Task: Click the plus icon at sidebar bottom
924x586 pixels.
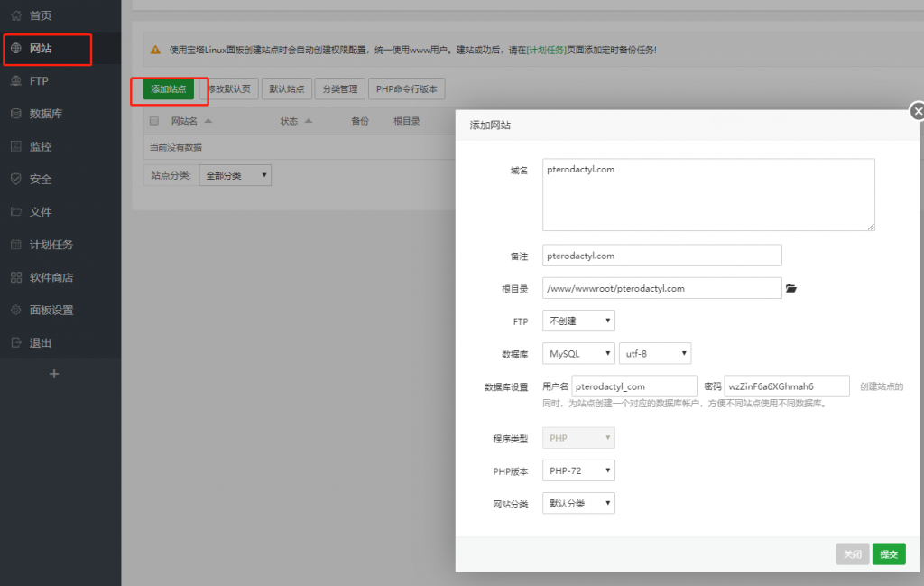Action: [x=54, y=374]
